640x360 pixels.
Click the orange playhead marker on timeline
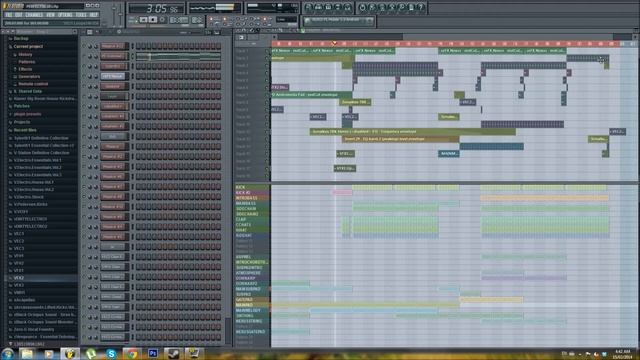click(x=334, y=43)
